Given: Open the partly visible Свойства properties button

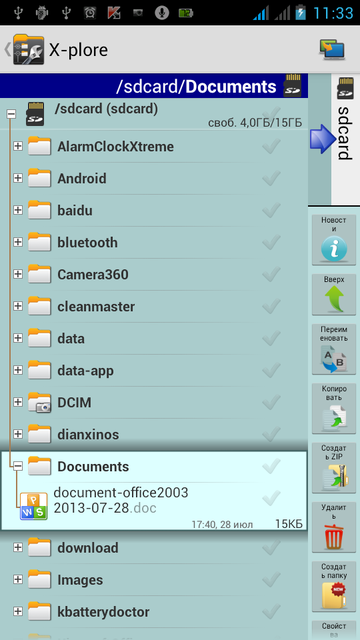Looking at the screenshot, I should pos(333,630).
